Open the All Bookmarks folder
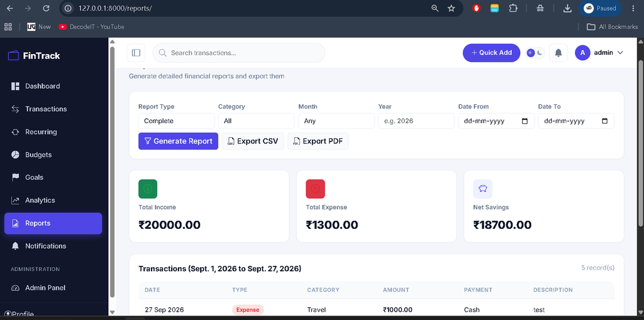This screenshot has height=320, width=644. [x=613, y=26]
